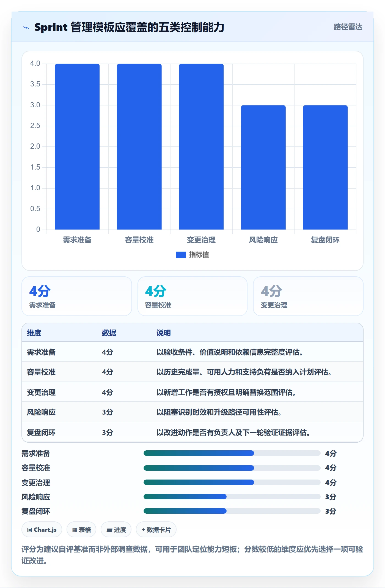This screenshot has width=385, height=588.
Task: Click the 变更治理 progress bar
Action: (x=232, y=482)
